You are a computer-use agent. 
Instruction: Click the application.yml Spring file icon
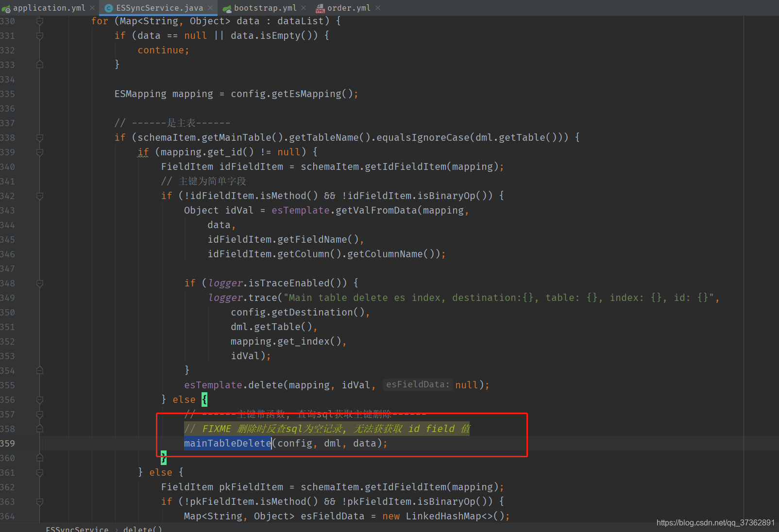[6, 8]
